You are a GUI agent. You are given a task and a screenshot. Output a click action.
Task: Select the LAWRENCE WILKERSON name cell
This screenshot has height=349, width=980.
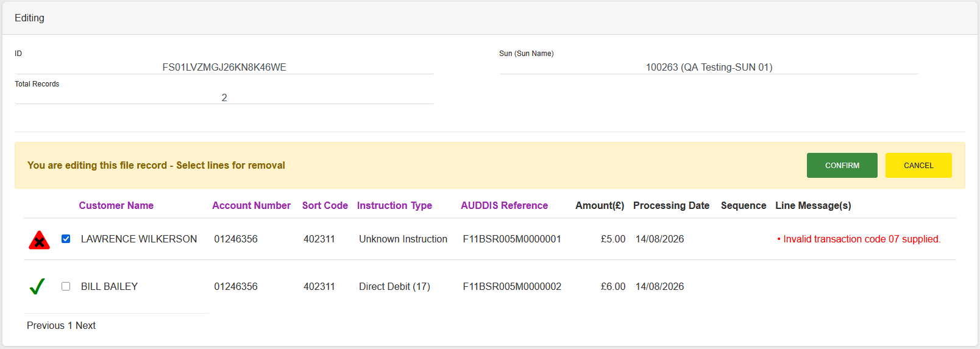[139, 239]
